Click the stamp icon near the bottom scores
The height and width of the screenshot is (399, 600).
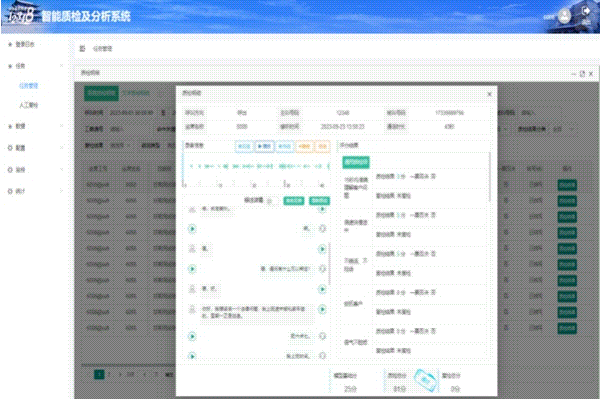pos(426,380)
